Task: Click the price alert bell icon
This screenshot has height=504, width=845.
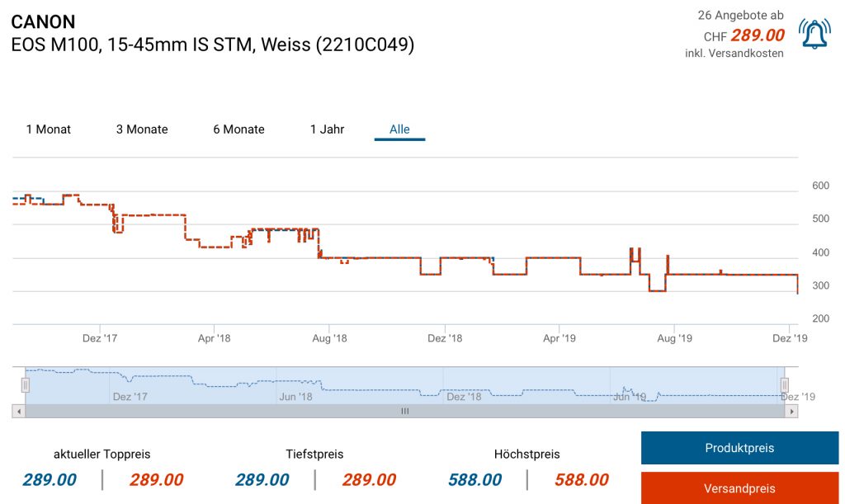Action: (814, 34)
